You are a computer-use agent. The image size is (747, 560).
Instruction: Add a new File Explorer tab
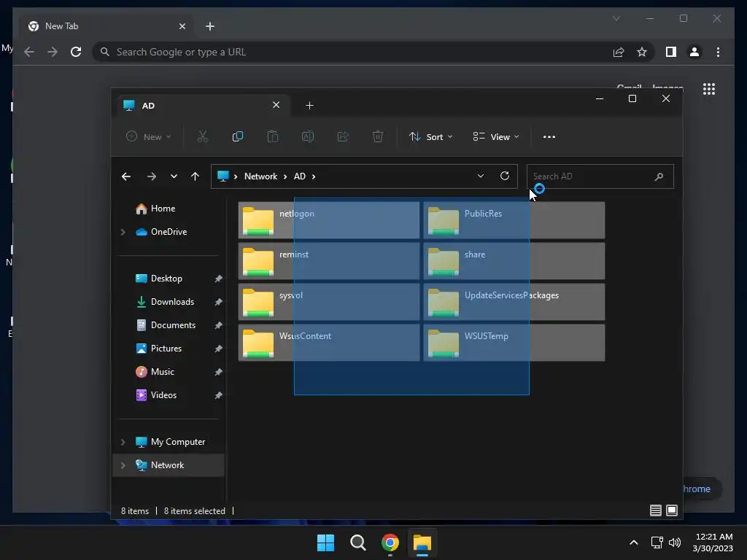coord(309,106)
